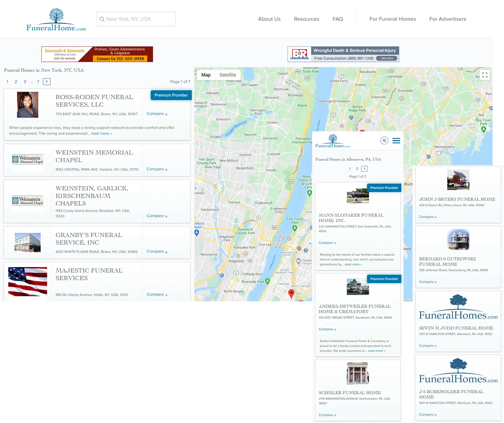Open the FAQ menu item
Viewport: 504px width, 423px height.
338,19
